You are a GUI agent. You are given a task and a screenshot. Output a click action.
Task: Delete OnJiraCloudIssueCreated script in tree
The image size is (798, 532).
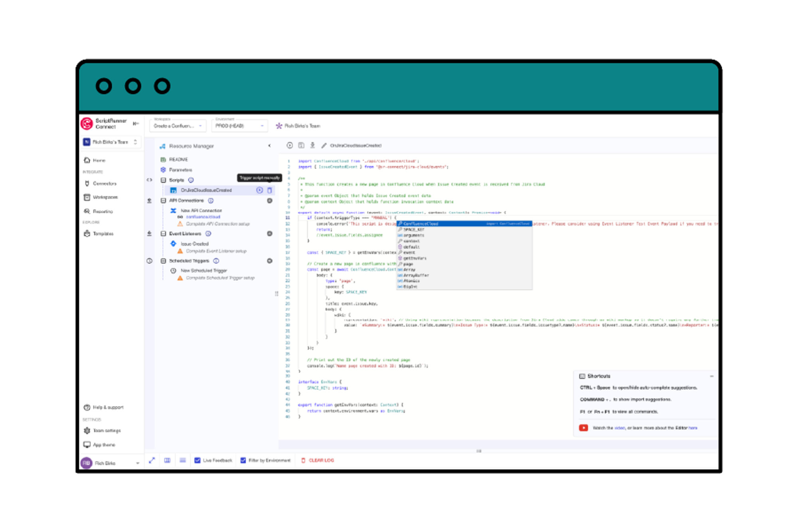click(270, 190)
